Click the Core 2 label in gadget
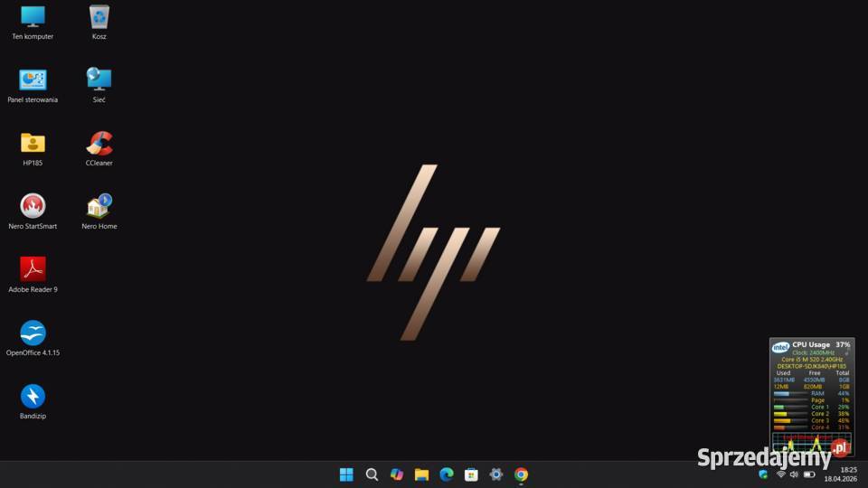Image resolution: width=868 pixels, height=488 pixels. click(820, 414)
